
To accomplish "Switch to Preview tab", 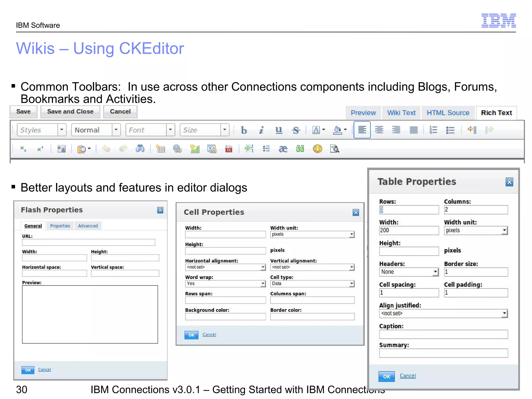I will click(363, 113).
